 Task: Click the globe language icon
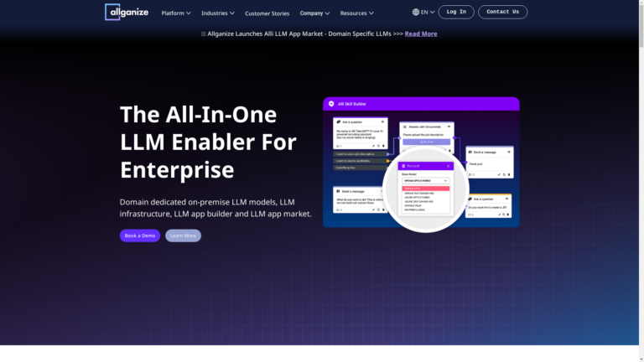pyautogui.click(x=416, y=13)
